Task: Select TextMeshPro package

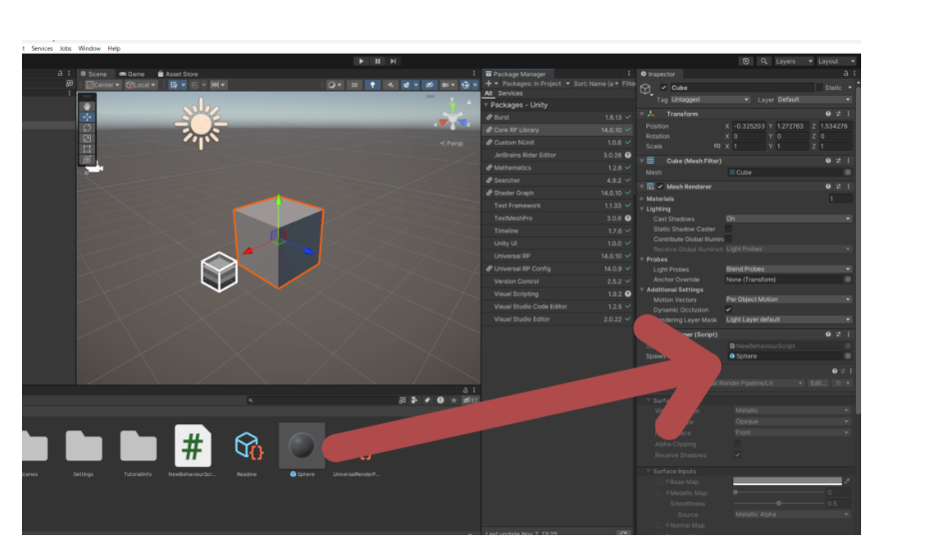Action: pos(558,218)
